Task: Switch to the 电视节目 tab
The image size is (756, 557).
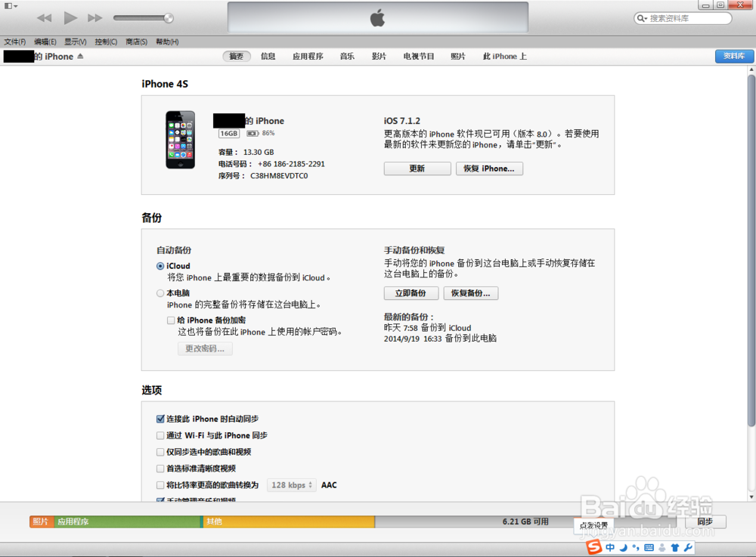Action: (x=419, y=57)
